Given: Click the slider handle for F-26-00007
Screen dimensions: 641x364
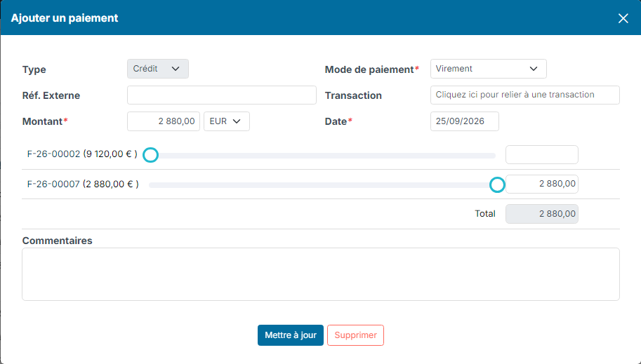Looking at the screenshot, I should (x=497, y=184).
